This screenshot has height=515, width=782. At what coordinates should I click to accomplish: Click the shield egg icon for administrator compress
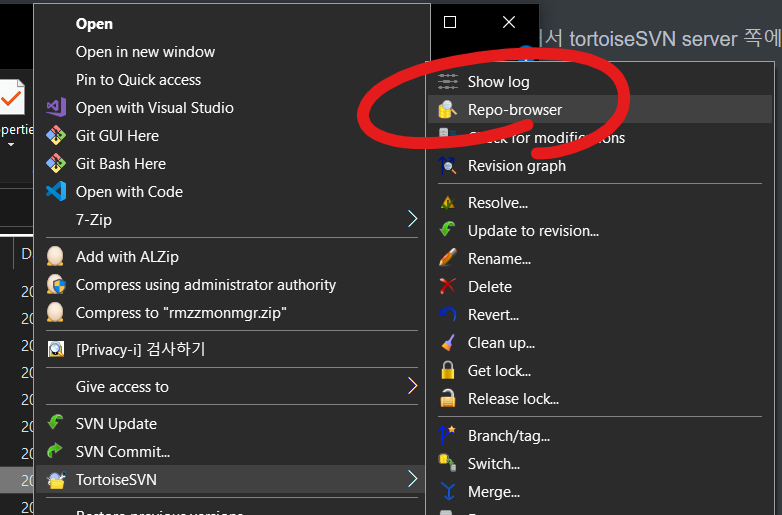[x=56, y=284]
